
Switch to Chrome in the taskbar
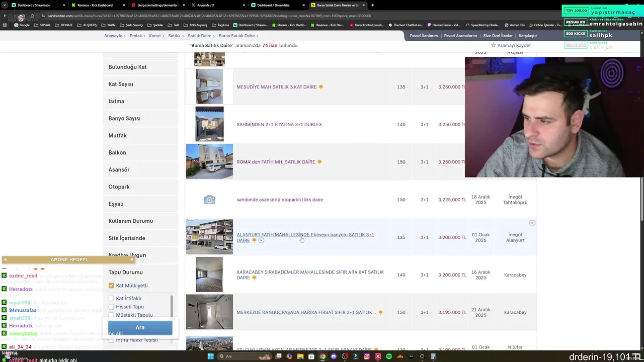coord(323,356)
